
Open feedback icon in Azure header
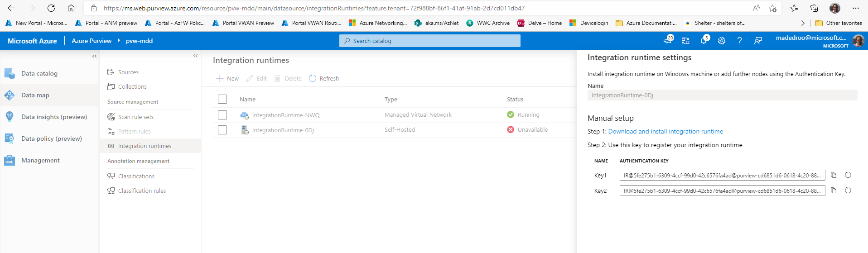[758, 41]
